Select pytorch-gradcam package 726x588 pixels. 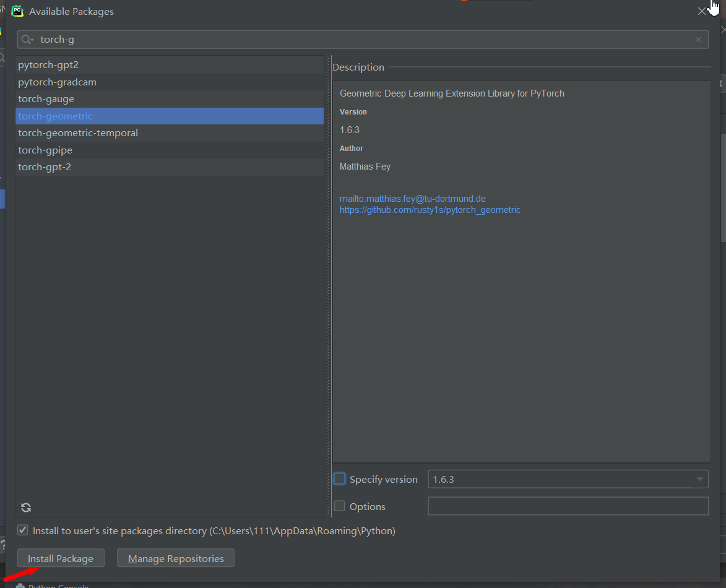tap(170, 82)
